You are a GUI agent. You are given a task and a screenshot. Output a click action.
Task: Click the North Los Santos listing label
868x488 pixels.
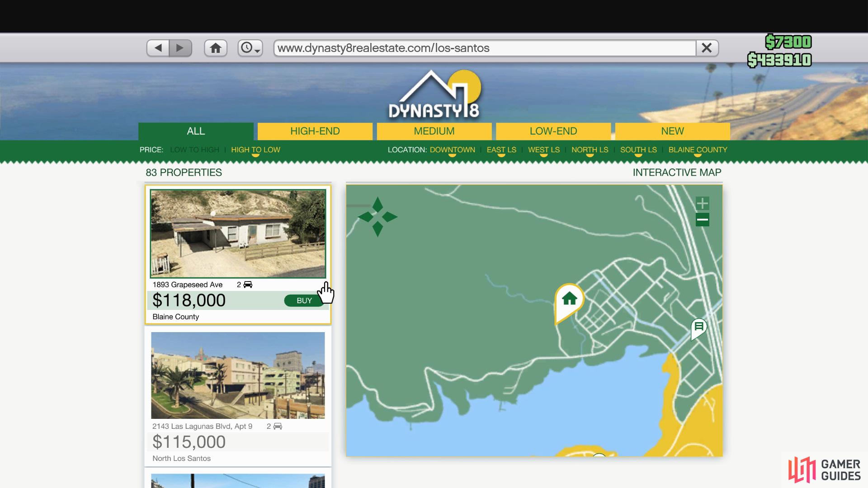[181, 458]
